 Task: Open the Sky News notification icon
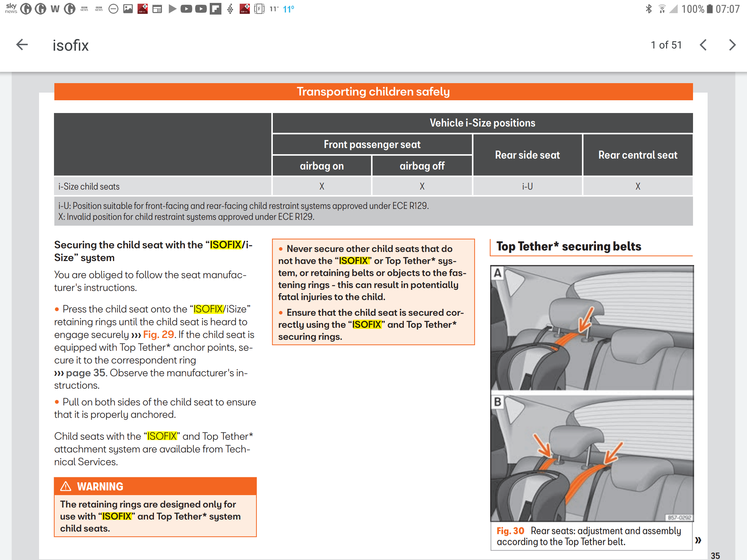tap(11, 8)
